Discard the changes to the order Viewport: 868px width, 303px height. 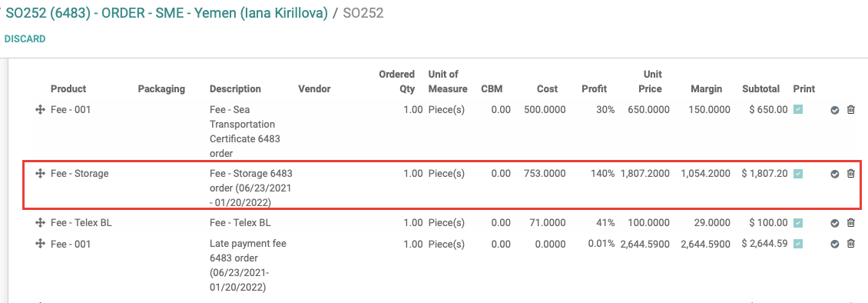25,38
